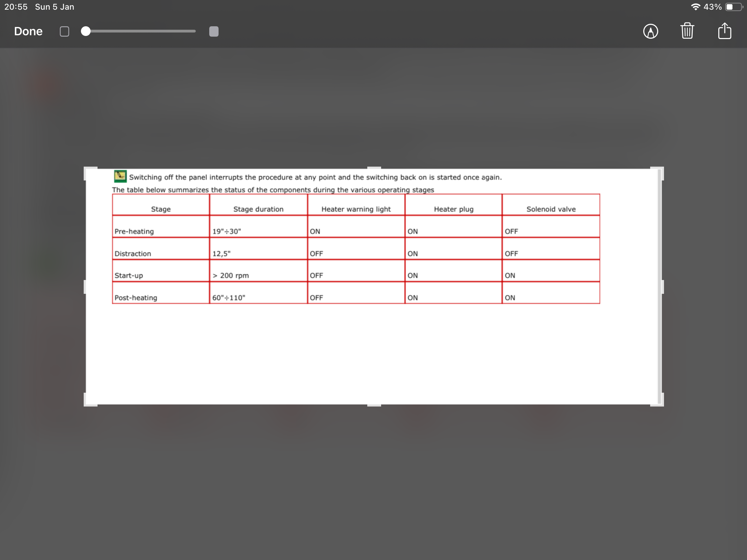
Task: Click the green note icon in the screenshot
Action: [x=120, y=176]
